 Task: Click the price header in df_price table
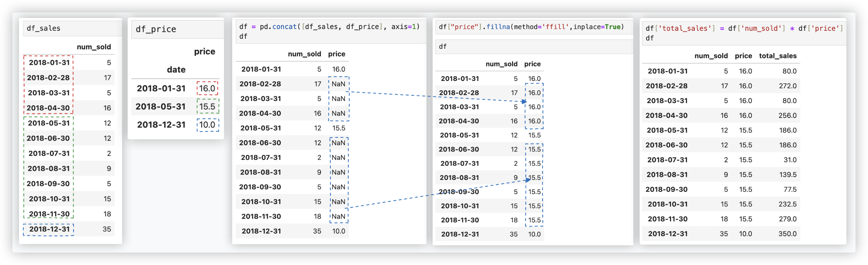[205, 52]
